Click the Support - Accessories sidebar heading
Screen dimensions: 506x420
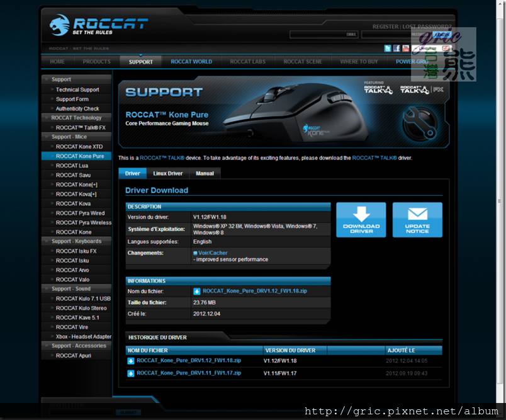click(77, 346)
